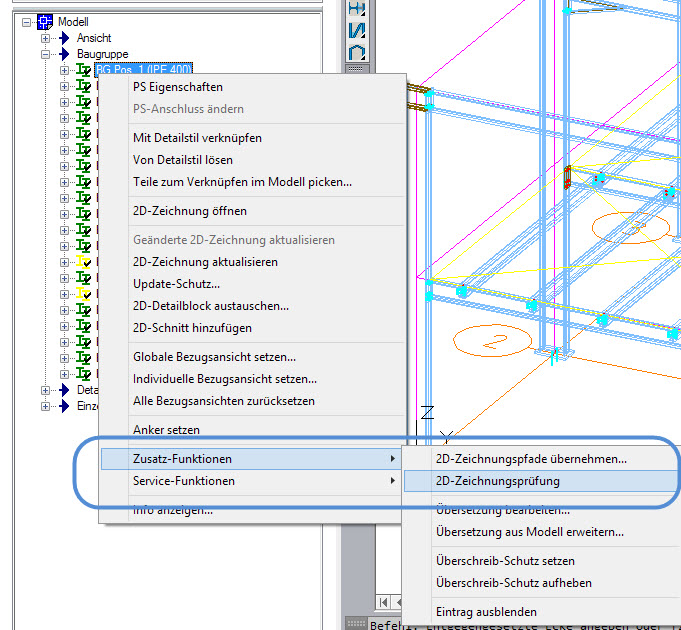Viewport: 681px width, 630px height.
Task: Choose 2D-Schnitt hinzufügen
Action: tap(252, 328)
